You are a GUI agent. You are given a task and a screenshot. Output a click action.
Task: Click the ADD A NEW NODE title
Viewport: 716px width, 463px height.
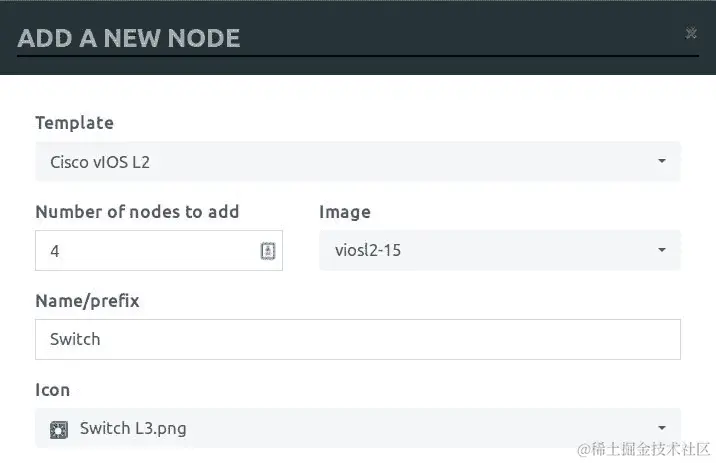[129, 38]
